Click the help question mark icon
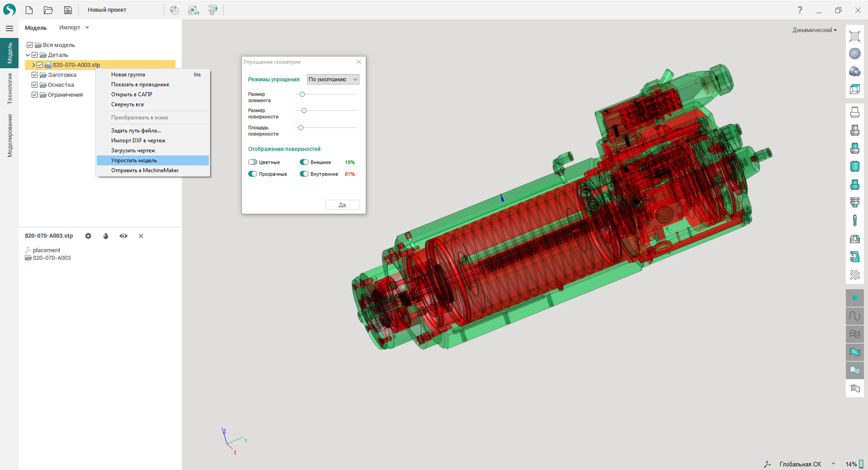 pos(800,10)
